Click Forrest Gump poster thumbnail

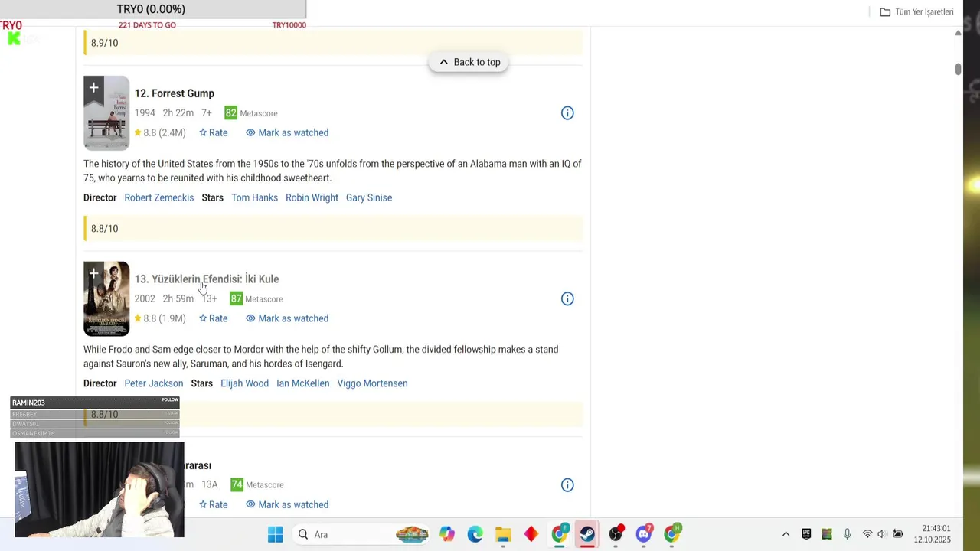click(x=106, y=113)
